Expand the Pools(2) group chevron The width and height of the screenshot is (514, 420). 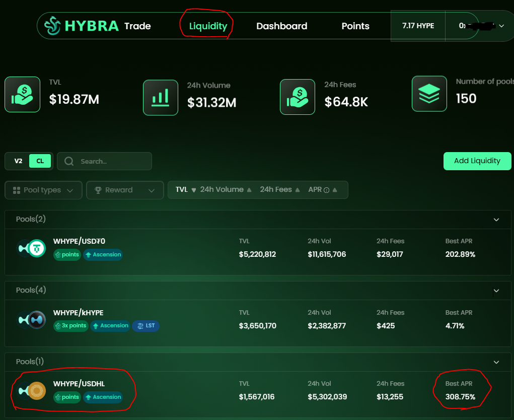click(x=496, y=220)
